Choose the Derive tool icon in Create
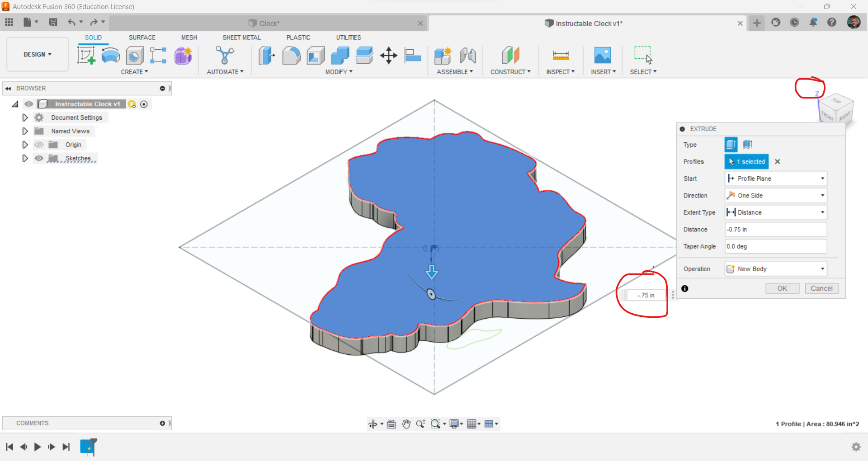The image size is (868, 461). [x=158, y=56]
